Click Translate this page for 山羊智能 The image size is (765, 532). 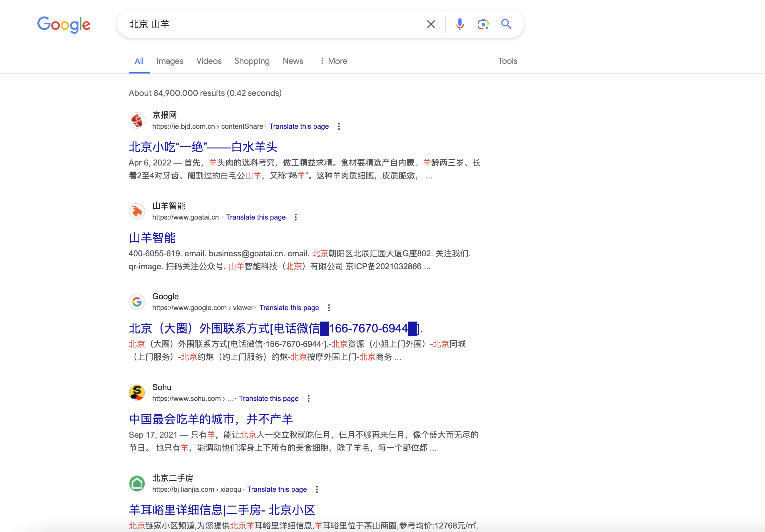tap(255, 217)
